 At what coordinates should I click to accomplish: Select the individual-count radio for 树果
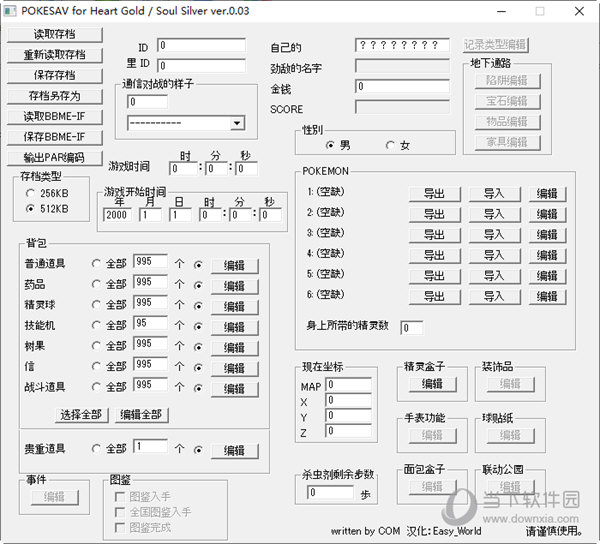point(198,347)
